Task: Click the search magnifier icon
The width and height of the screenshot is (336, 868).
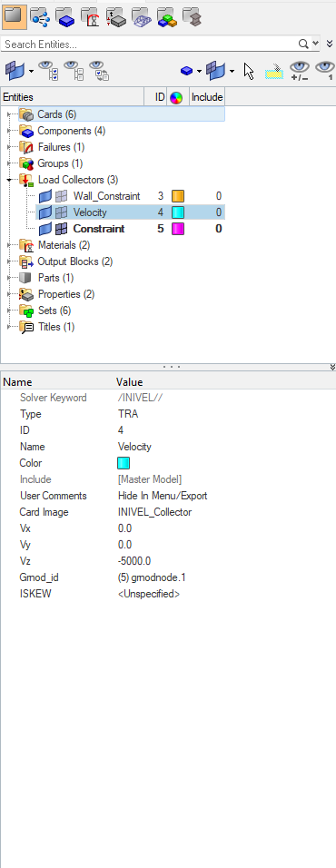Action: [x=303, y=44]
